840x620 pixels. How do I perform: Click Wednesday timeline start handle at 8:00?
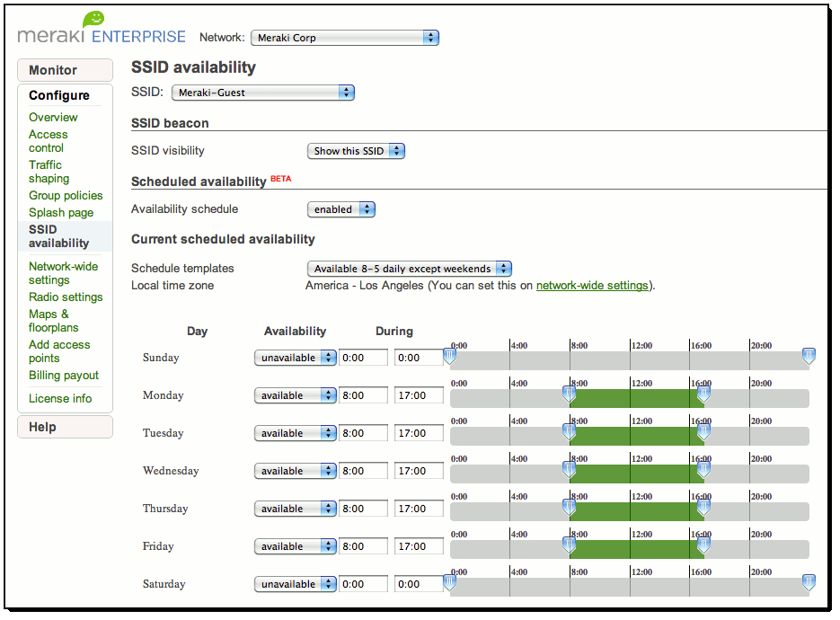pos(570,469)
